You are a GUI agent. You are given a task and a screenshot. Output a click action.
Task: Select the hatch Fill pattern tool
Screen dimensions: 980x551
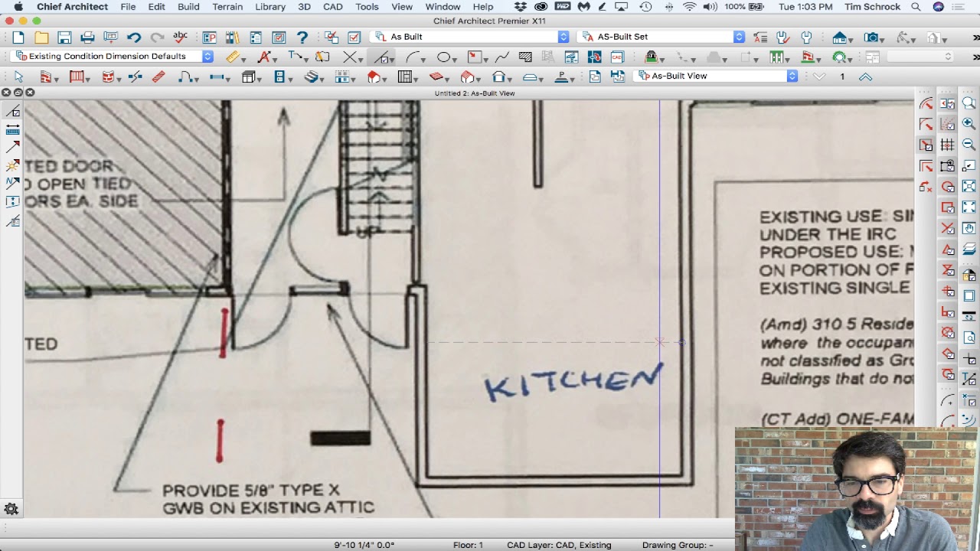[x=525, y=57]
